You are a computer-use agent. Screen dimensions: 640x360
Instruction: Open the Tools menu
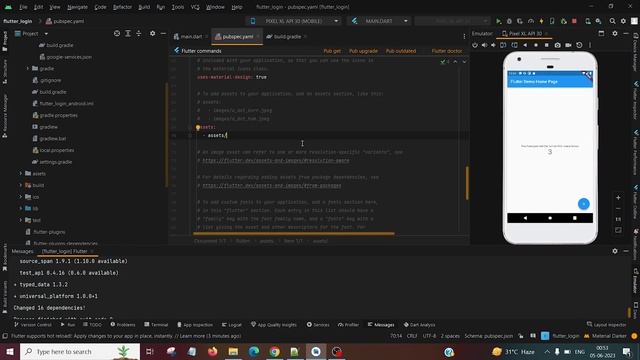[x=178, y=7]
